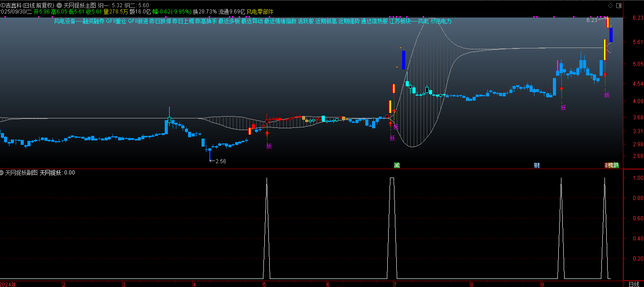Open the 天网捉妖副图 sub-chart indicator arrow
This screenshot has height=287, width=644.
(x=2, y=173)
